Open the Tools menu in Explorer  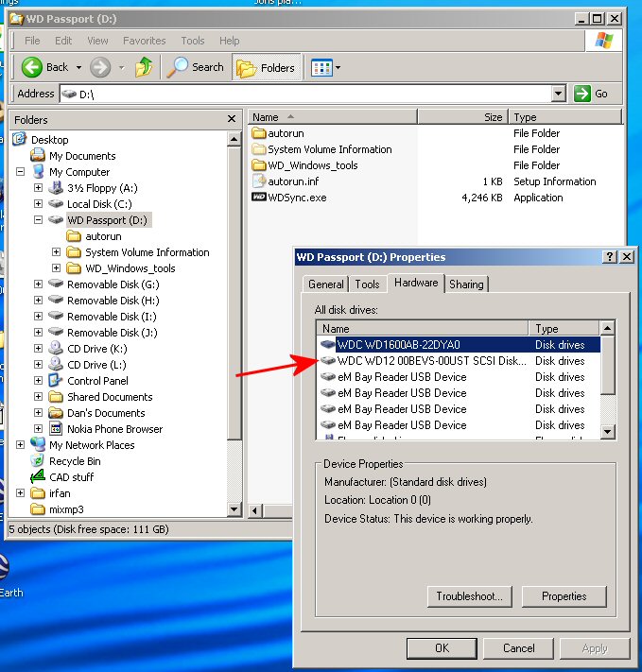[193, 41]
